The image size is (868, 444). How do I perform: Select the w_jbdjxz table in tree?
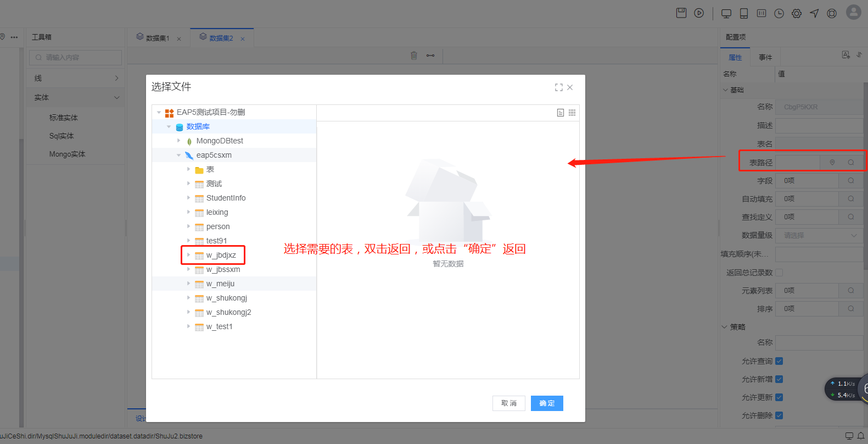[221, 255]
